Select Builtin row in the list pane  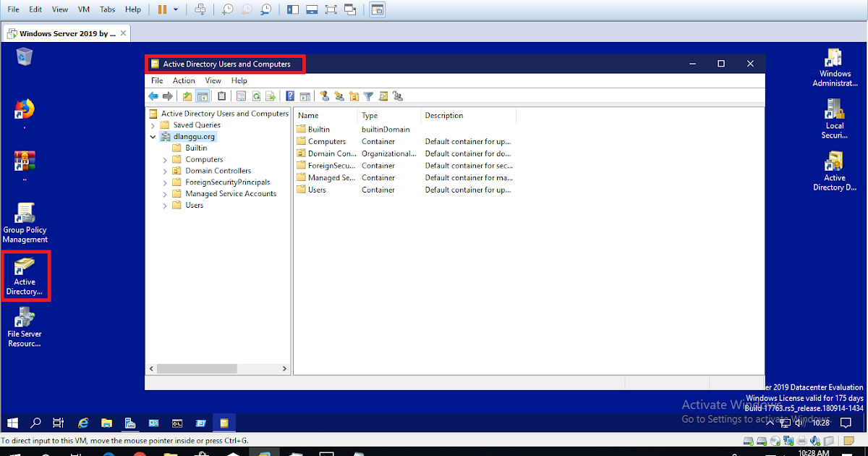(x=318, y=130)
